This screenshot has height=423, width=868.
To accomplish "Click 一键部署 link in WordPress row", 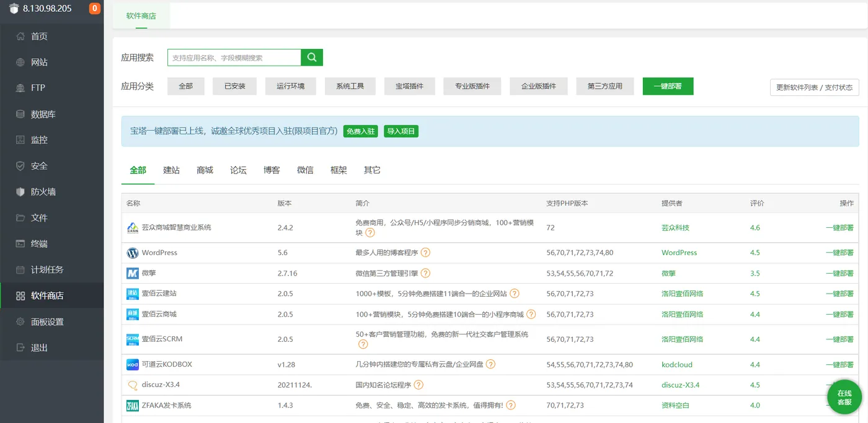I will tap(839, 253).
